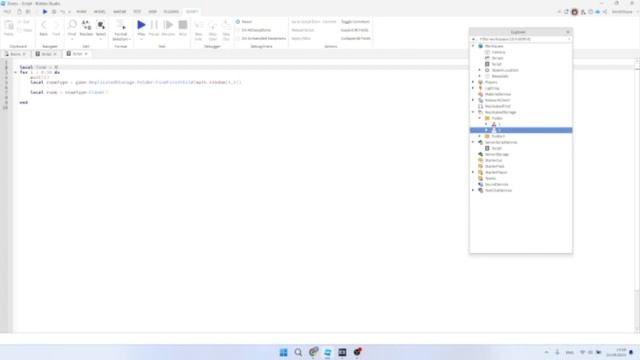Collapse the ReplicatedStorage node
The height and width of the screenshot is (360, 640).
[x=473, y=112]
